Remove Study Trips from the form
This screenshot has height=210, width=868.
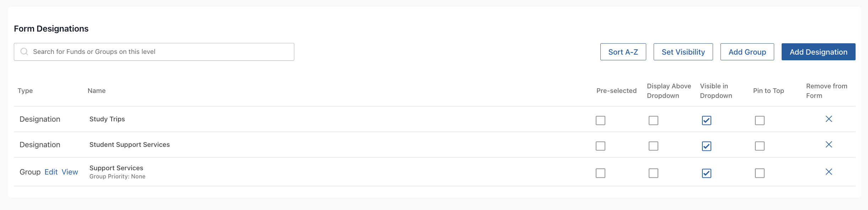click(829, 119)
